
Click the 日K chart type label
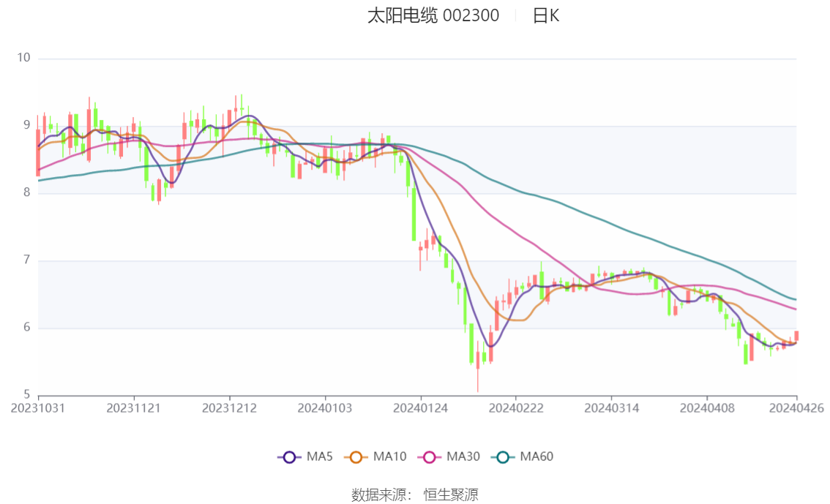[545, 16]
